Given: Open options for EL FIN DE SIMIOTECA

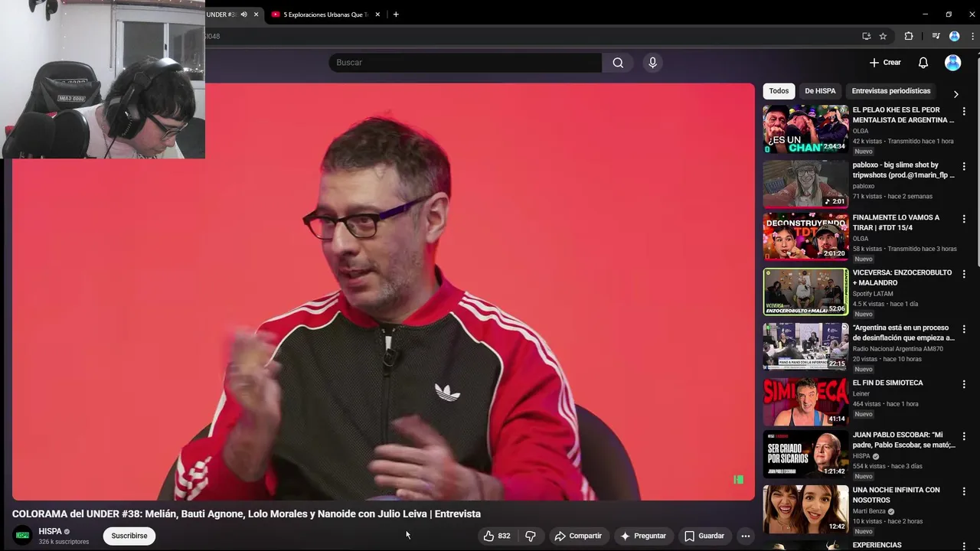Looking at the screenshot, I should tap(964, 384).
